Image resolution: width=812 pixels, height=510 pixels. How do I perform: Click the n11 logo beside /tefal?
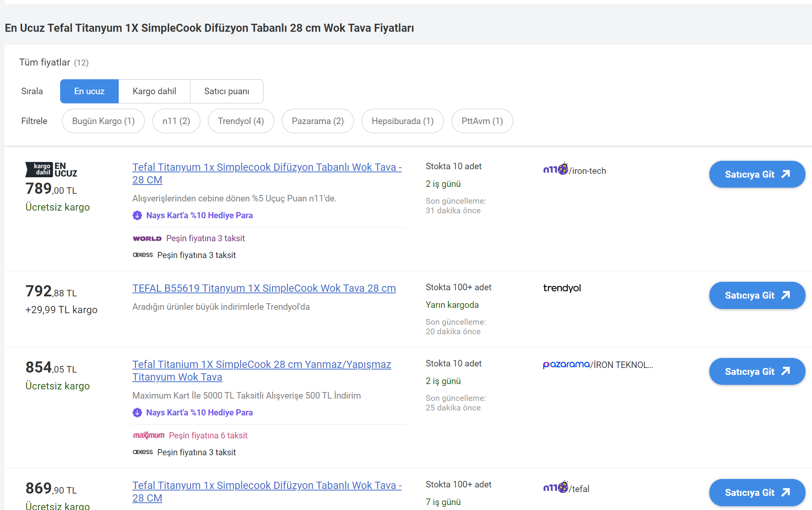[555, 487]
